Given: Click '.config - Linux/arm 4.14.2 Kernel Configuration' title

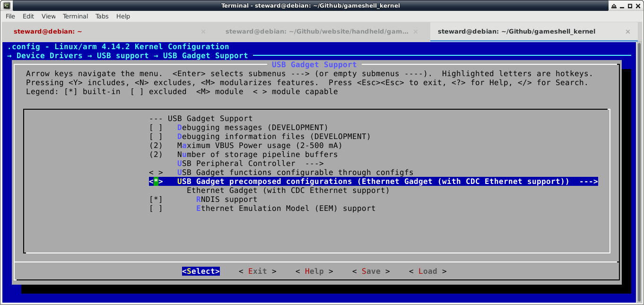Looking at the screenshot, I should (118, 47).
